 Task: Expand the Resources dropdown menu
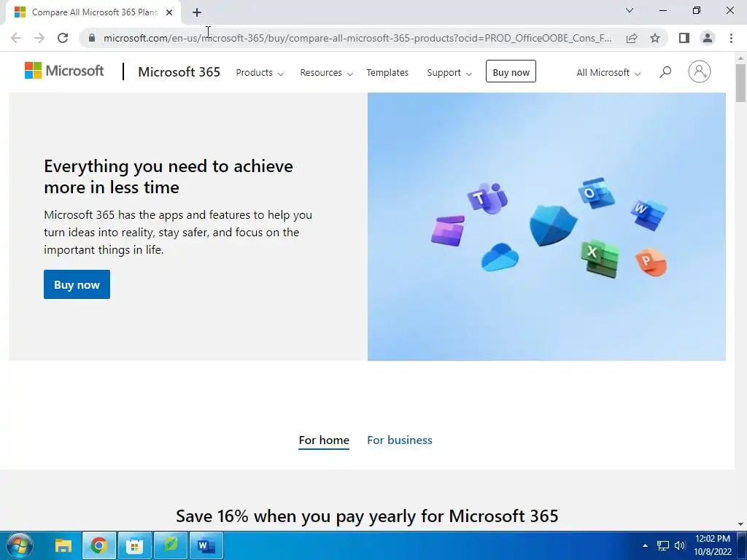(326, 73)
